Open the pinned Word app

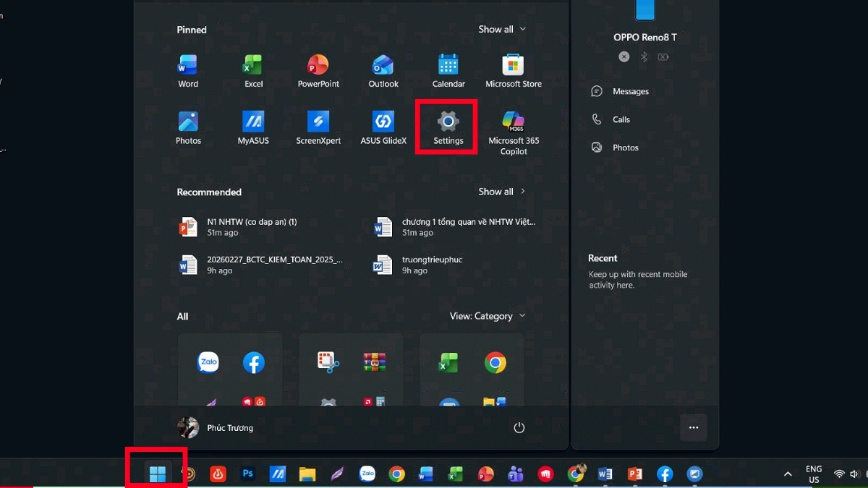[188, 71]
